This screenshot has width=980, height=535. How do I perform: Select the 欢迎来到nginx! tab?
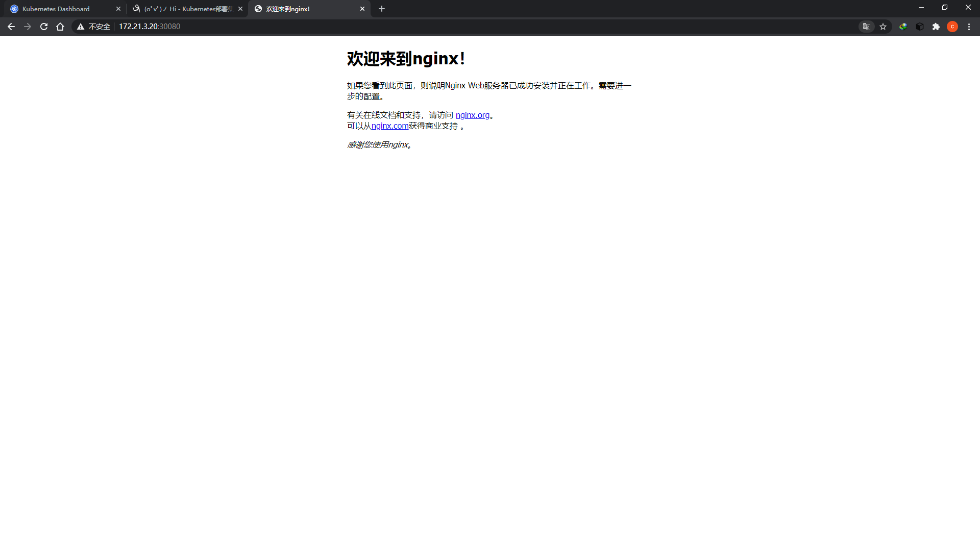point(309,9)
